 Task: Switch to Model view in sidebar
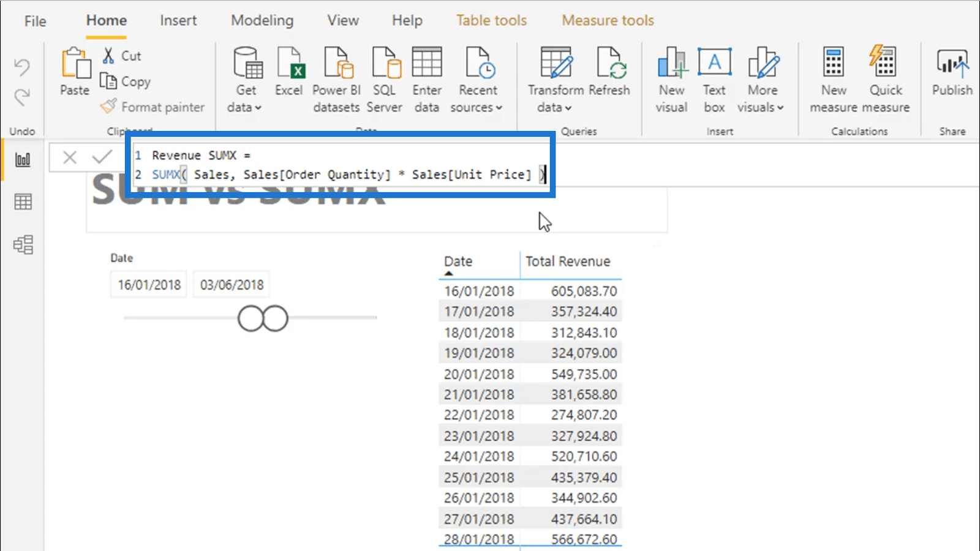tap(23, 245)
